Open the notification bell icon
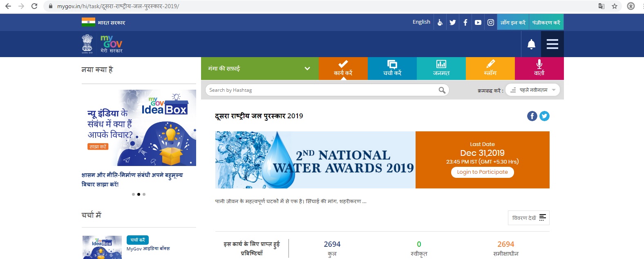This screenshot has width=644, height=259. coord(531,44)
